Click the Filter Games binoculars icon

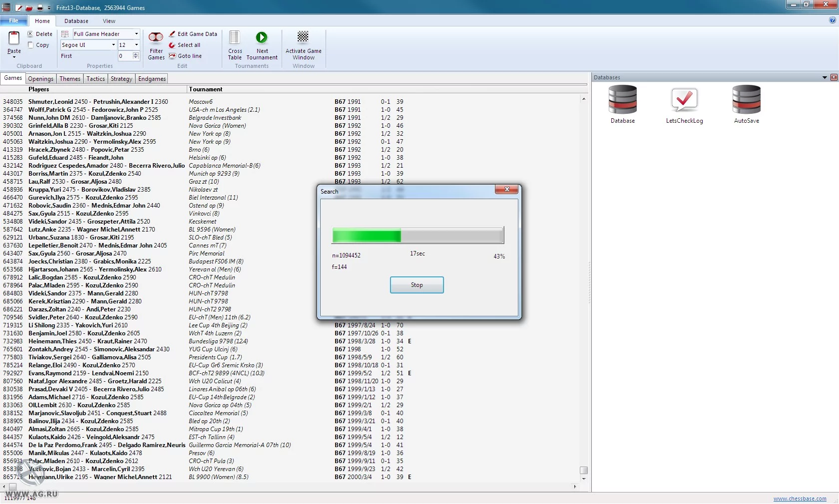point(156,37)
